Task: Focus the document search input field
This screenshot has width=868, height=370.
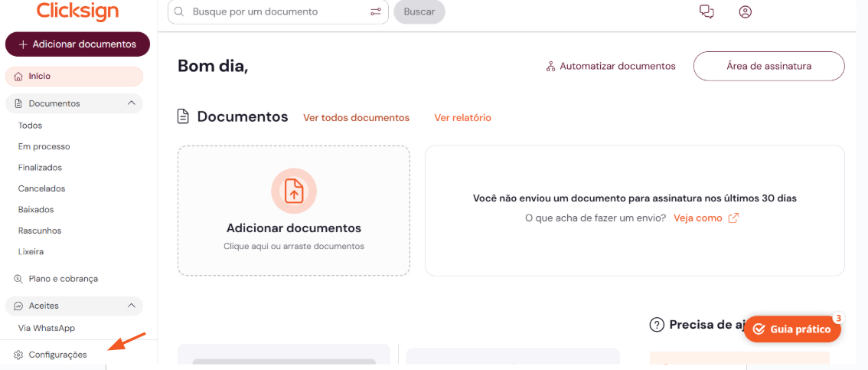Action: (276, 11)
